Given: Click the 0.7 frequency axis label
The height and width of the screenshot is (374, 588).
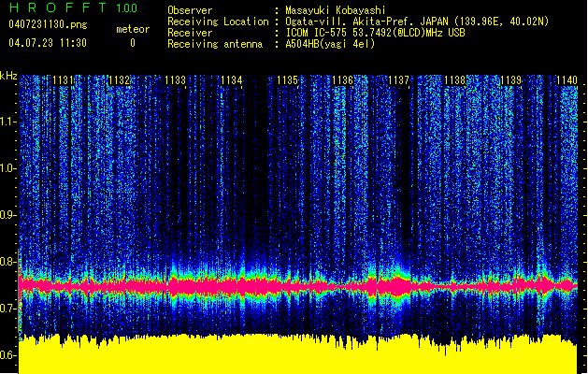Looking at the screenshot, I should pos(7,309).
